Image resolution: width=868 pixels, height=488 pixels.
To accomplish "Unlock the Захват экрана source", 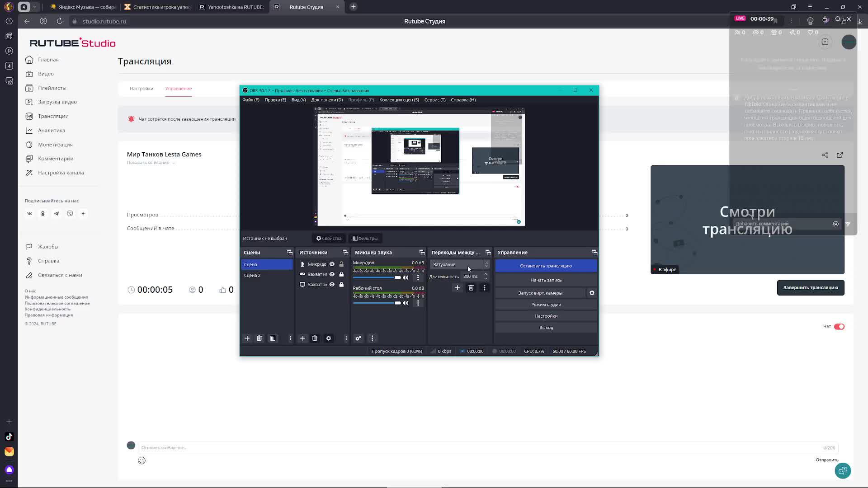I will 341,284.
